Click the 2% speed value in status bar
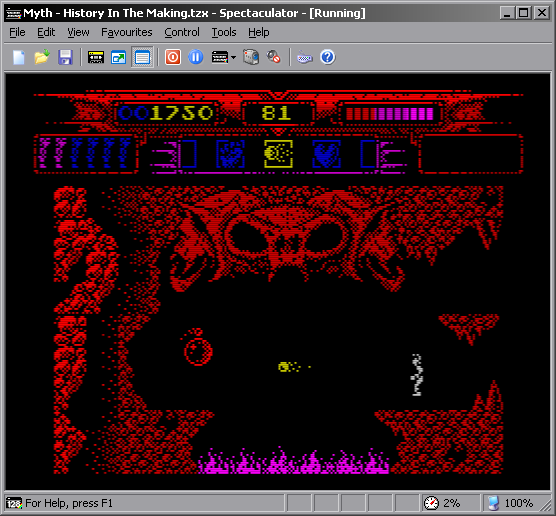This screenshot has width=556, height=516. (x=451, y=503)
